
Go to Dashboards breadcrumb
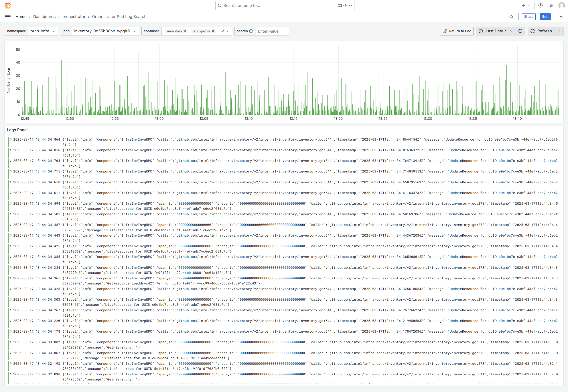click(45, 16)
